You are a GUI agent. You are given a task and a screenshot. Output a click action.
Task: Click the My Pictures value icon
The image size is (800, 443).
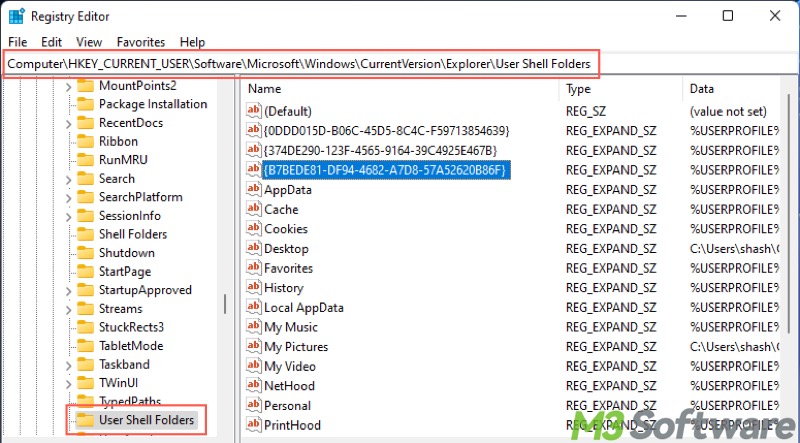point(254,346)
